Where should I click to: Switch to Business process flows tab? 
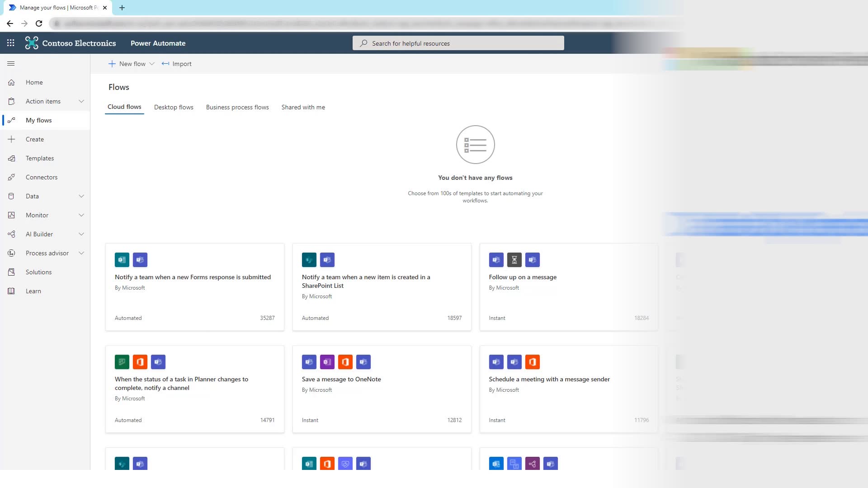click(x=237, y=107)
